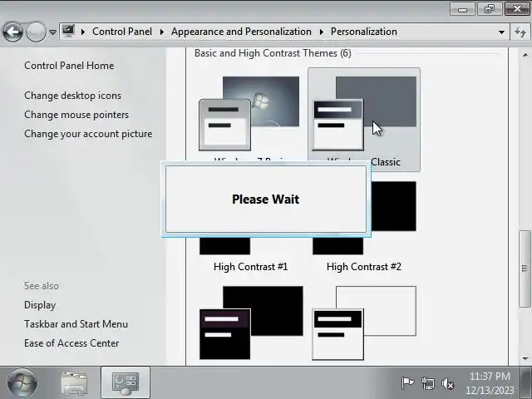
Task: Open Change desktop icons link
Action: tap(72, 96)
